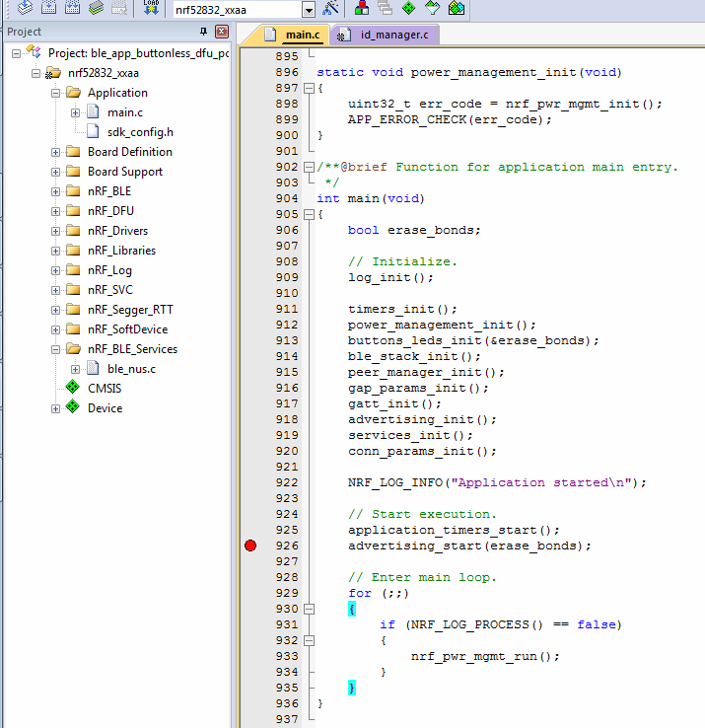This screenshot has height=728, width=705.
Task: Open Manage Run-Time Environment green diamond icon
Action: point(408,8)
